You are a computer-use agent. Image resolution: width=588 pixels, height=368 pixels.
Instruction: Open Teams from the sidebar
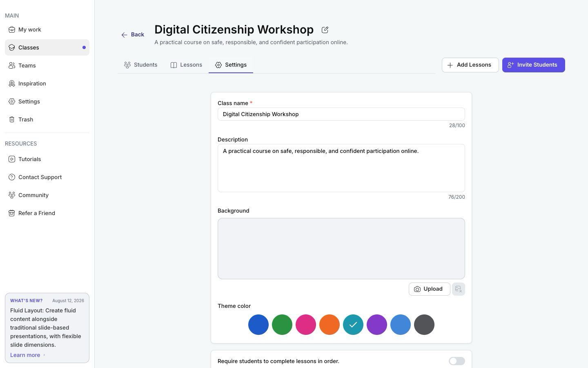tap(47, 65)
